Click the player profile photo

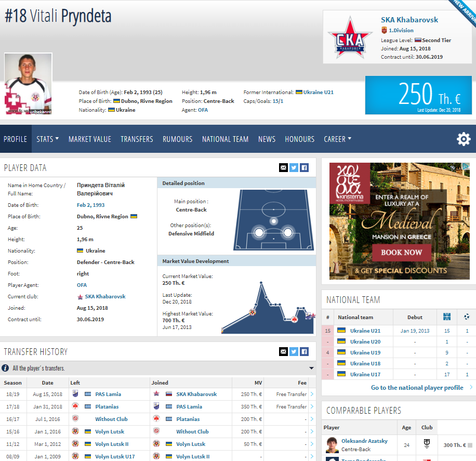click(28, 84)
